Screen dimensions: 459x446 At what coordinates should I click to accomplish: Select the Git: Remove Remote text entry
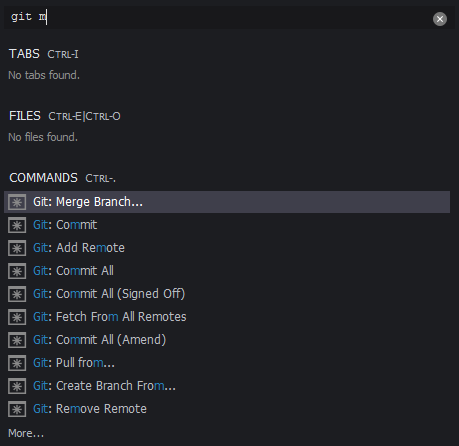[x=90, y=409]
